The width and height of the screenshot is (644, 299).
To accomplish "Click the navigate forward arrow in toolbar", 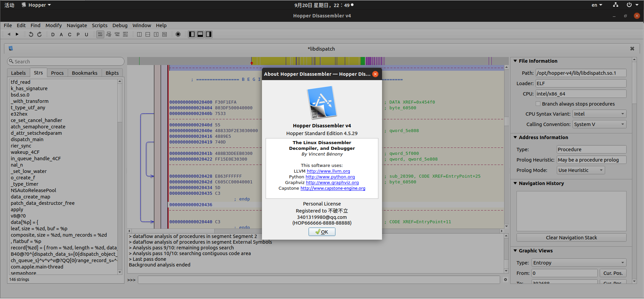I will click(17, 34).
